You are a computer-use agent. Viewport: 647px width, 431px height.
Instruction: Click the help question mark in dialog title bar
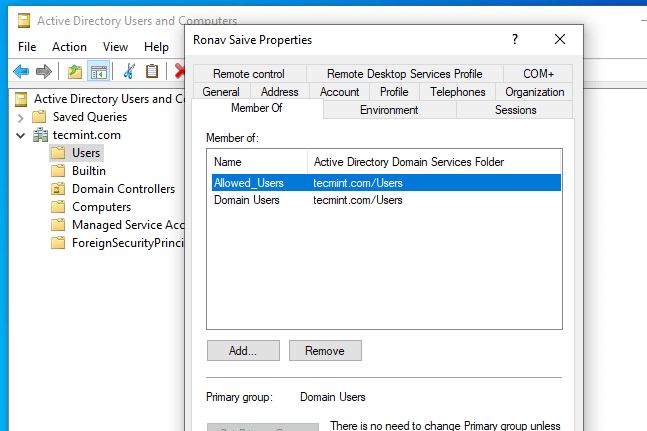pos(515,40)
